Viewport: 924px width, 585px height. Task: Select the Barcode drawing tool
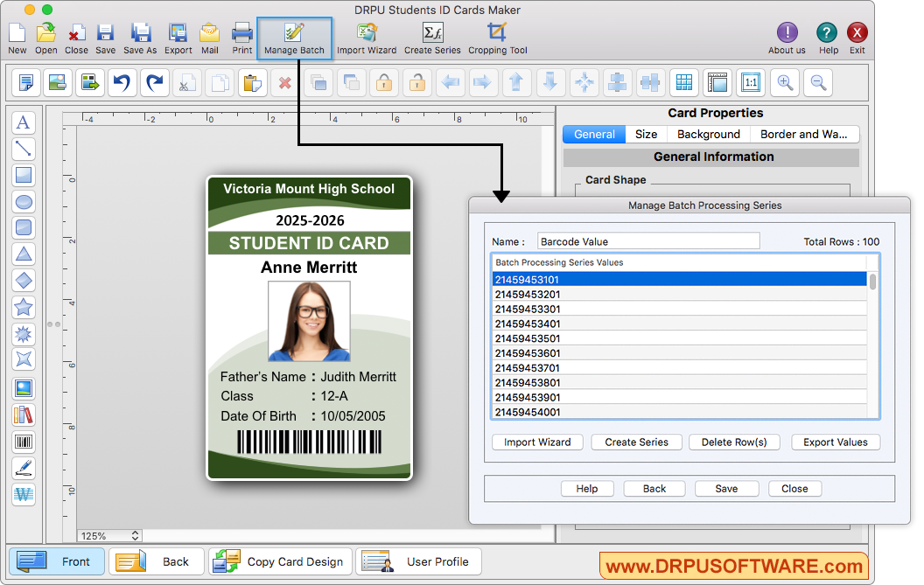(24, 441)
